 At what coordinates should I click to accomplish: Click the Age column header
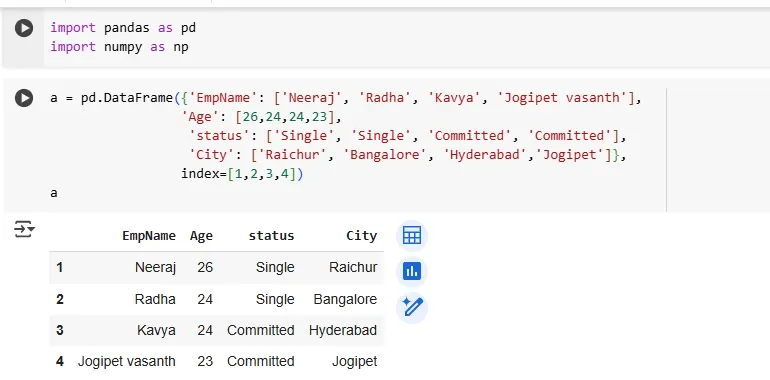tap(201, 236)
